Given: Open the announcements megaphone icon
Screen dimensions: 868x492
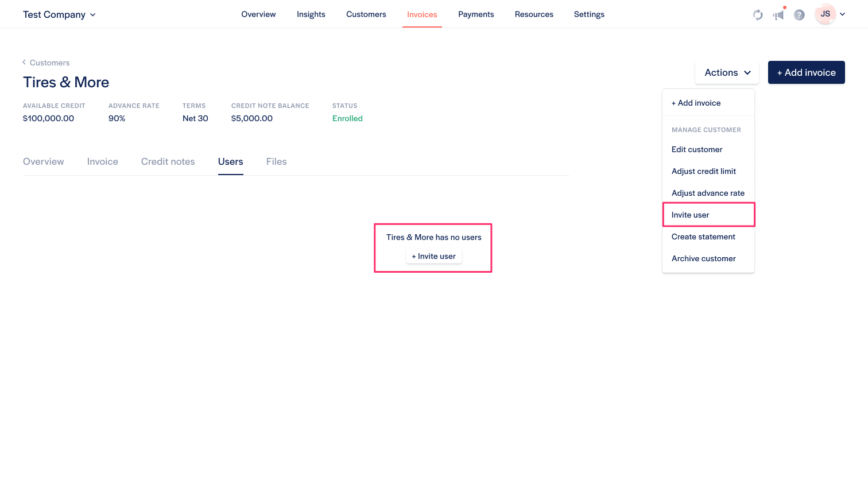Looking at the screenshot, I should pyautogui.click(x=778, y=15).
